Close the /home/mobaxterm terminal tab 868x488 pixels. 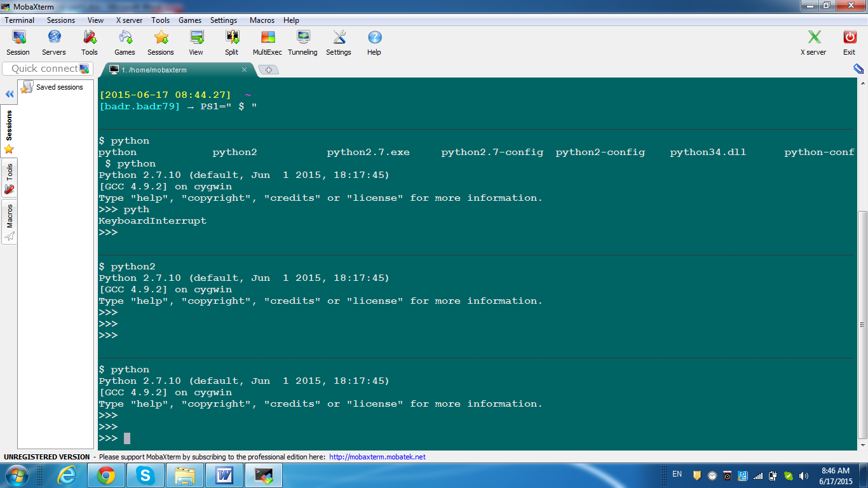(x=245, y=70)
